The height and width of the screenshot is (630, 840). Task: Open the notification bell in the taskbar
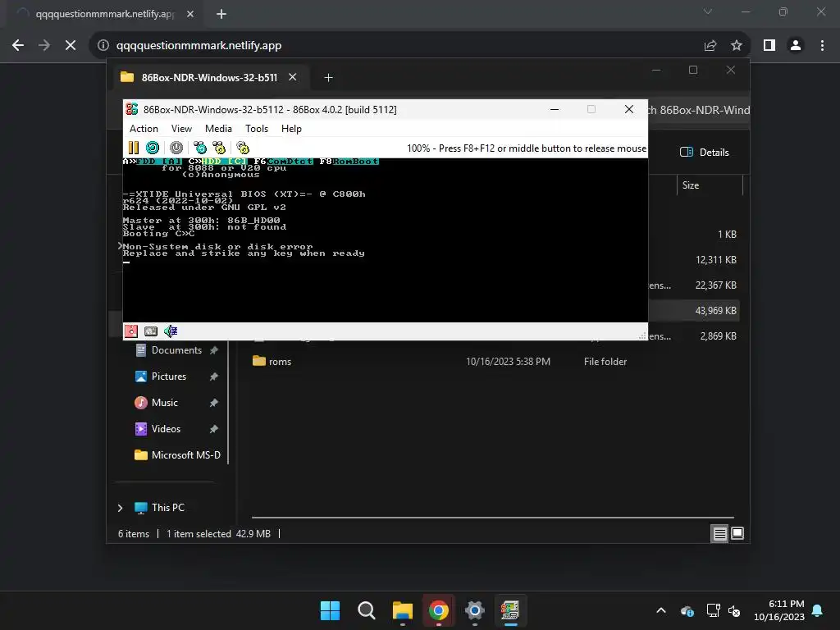point(818,610)
